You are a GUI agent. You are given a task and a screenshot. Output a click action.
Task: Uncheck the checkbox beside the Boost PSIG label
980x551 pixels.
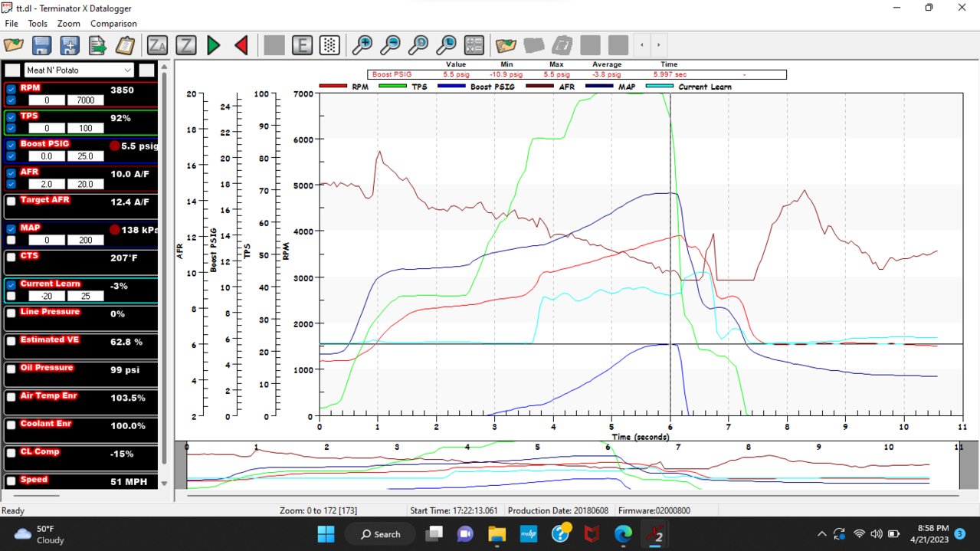(x=11, y=145)
